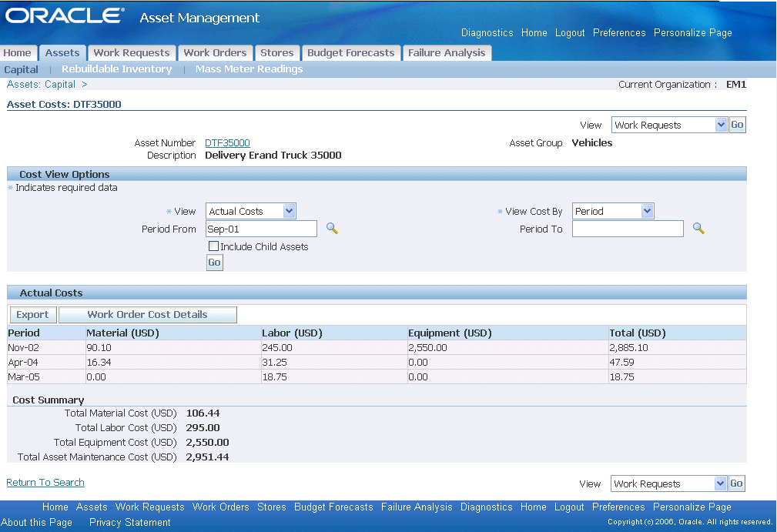Click Work Requests in the footer
This screenshot has height=532, width=777.
click(x=149, y=507)
